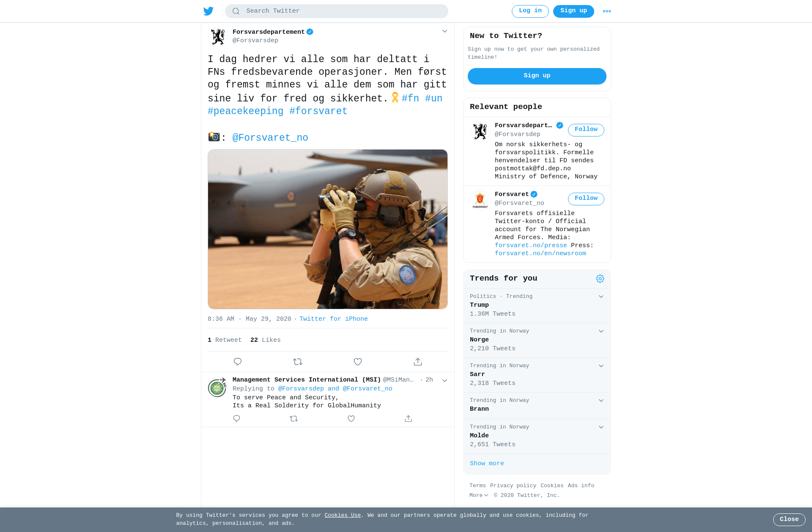Open Trends settings gear icon
This screenshot has height=532, width=812.
[x=600, y=278]
